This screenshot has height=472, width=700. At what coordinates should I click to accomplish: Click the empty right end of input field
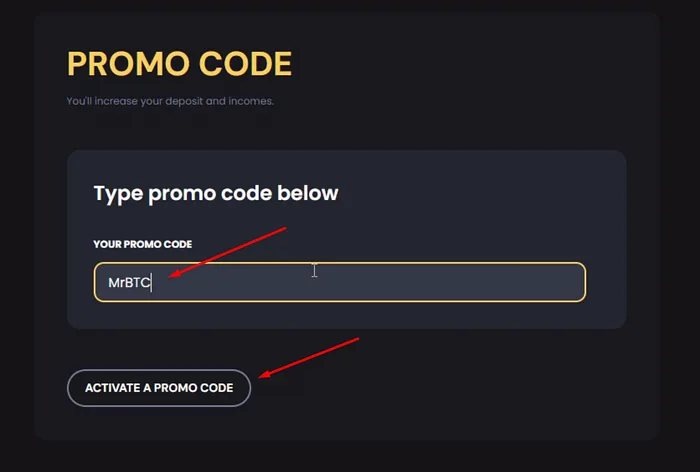coord(540,282)
